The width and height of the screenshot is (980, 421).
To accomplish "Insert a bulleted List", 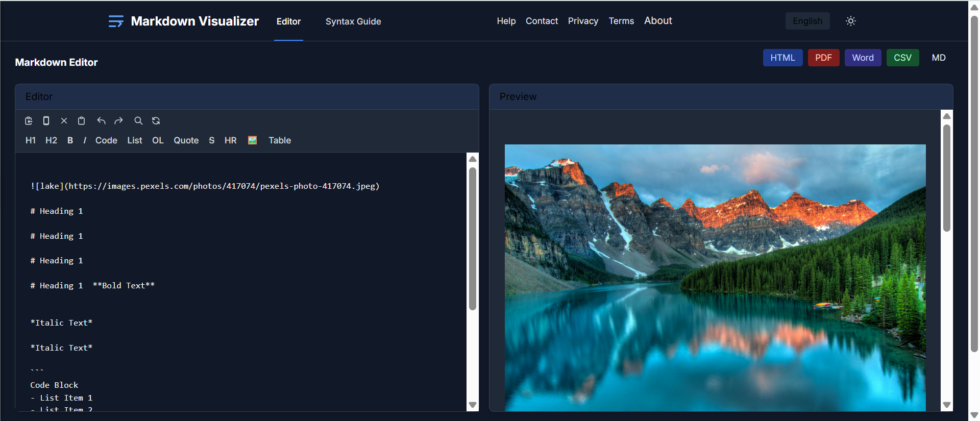I will [135, 140].
